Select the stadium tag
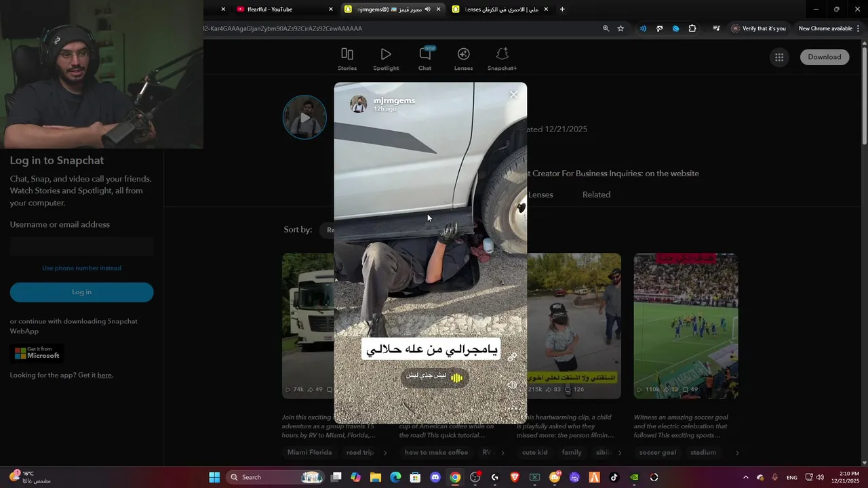The image size is (868, 488). pos(703,452)
